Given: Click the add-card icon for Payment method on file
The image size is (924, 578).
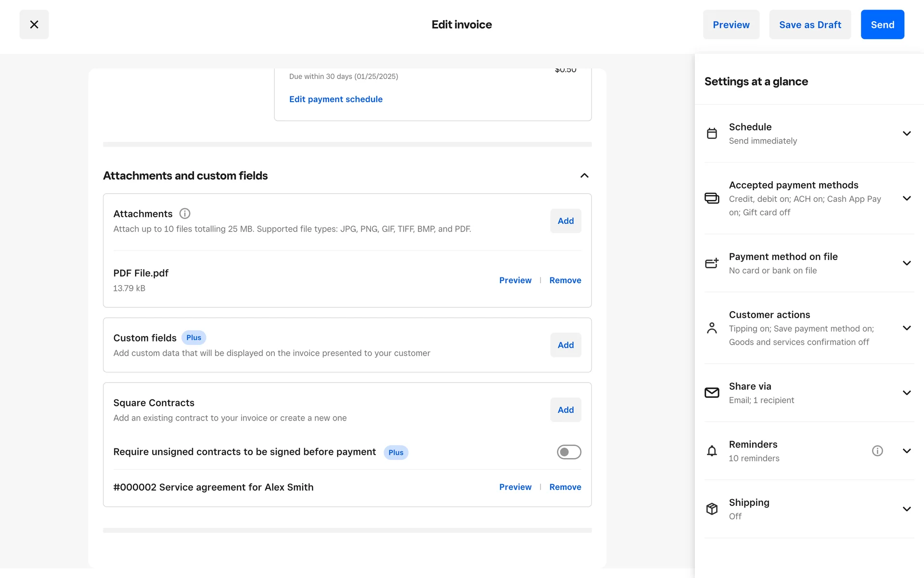Looking at the screenshot, I should (712, 263).
